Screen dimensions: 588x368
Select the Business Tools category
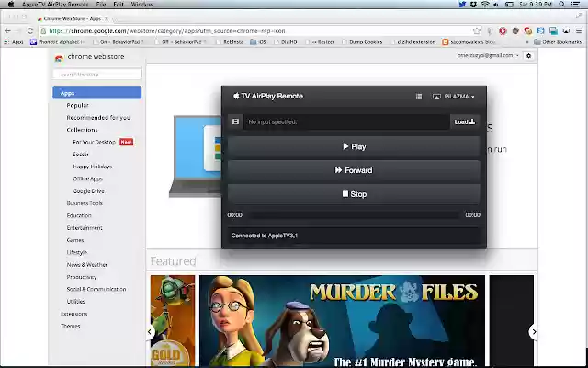pyautogui.click(x=85, y=203)
